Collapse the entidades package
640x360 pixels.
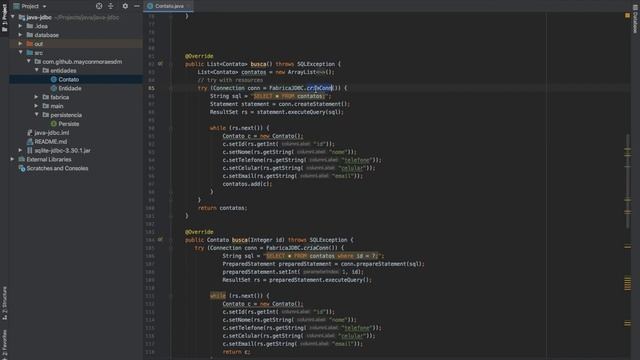coord(37,71)
